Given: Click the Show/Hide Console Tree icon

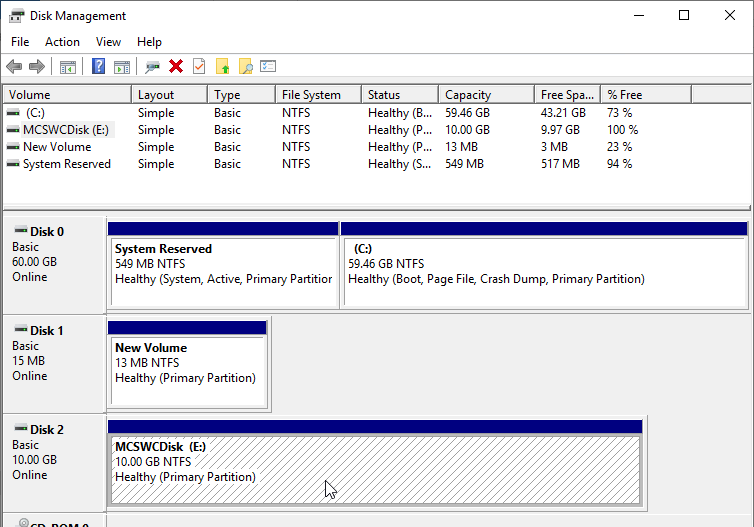Looking at the screenshot, I should (x=68, y=67).
